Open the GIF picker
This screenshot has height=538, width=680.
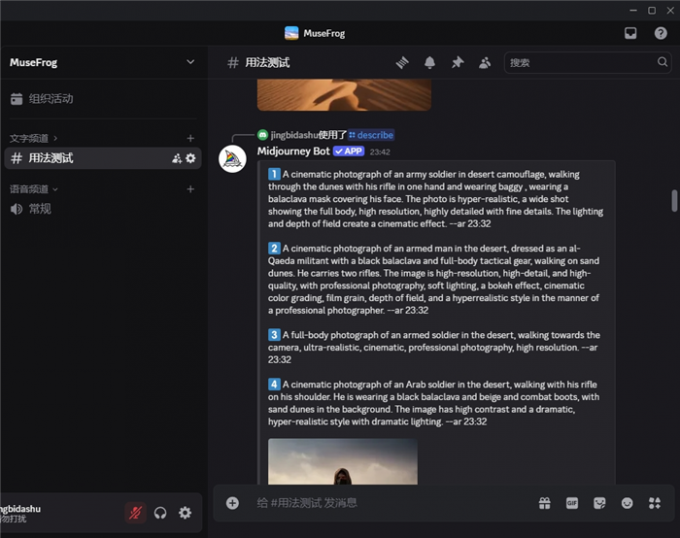coord(572,503)
